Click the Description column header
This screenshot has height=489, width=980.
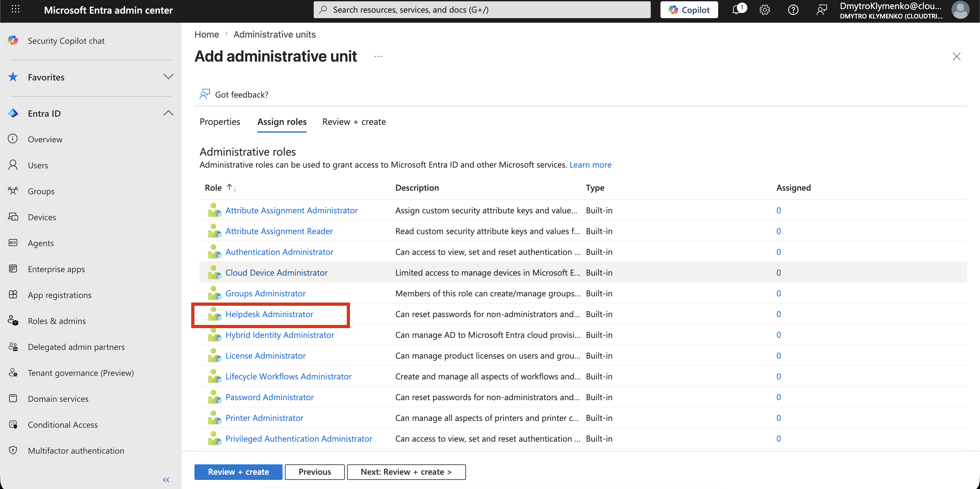(417, 188)
